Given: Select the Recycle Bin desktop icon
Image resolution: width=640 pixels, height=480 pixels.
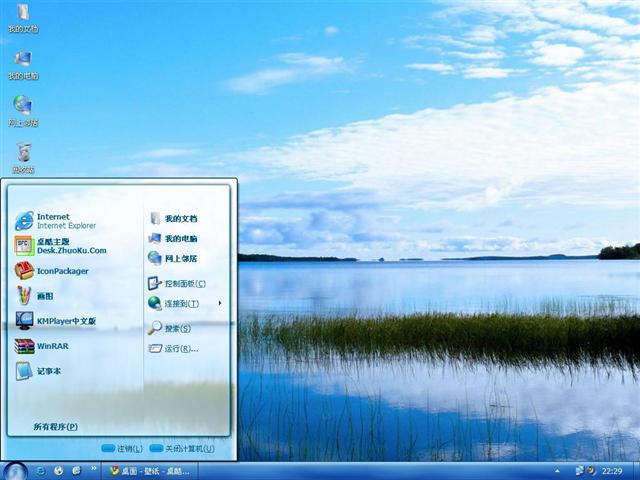Looking at the screenshot, I should click(23, 158).
